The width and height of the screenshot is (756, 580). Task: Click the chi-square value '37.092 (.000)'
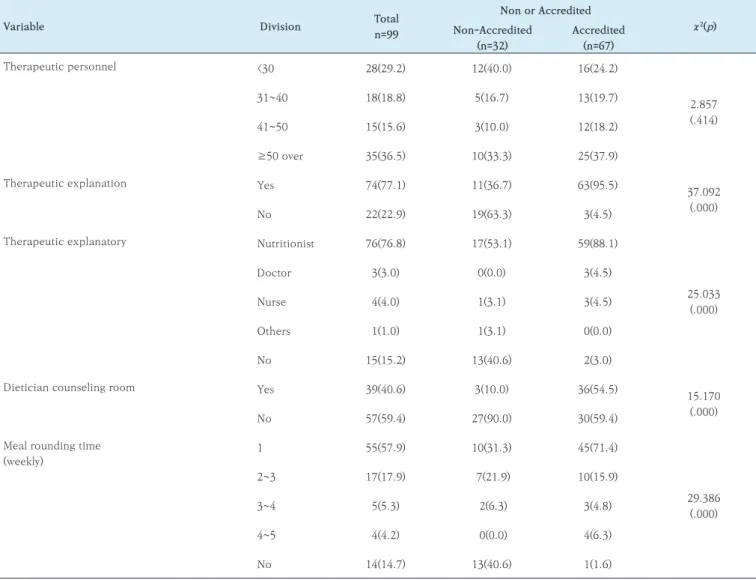click(x=704, y=200)
